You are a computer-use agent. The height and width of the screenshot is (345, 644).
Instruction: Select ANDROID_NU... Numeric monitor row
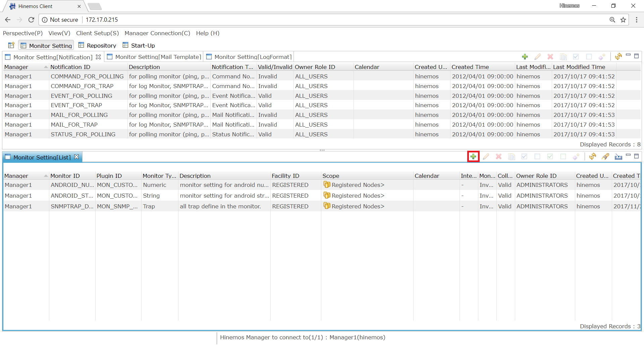[x=322, y=185]
